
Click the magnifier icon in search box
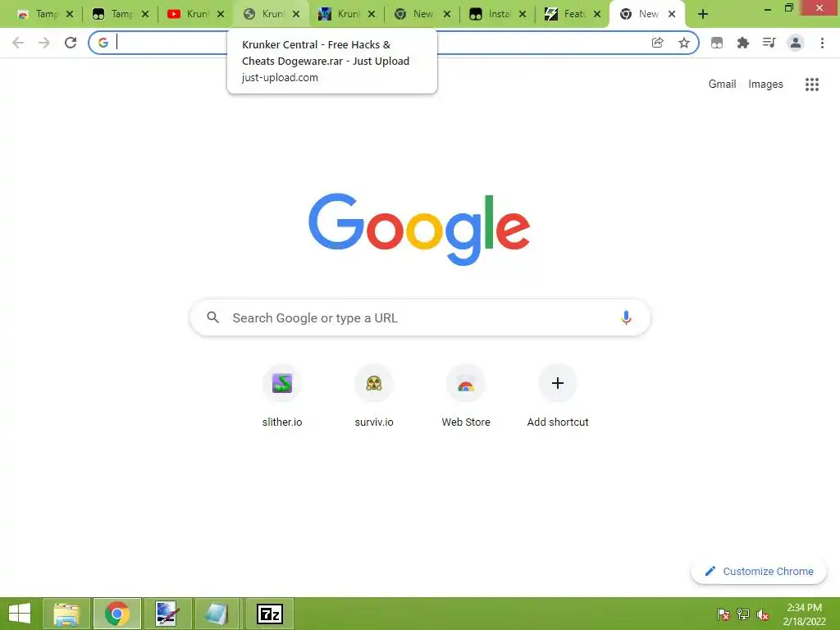pyautogui.click(x=212, y=317)
